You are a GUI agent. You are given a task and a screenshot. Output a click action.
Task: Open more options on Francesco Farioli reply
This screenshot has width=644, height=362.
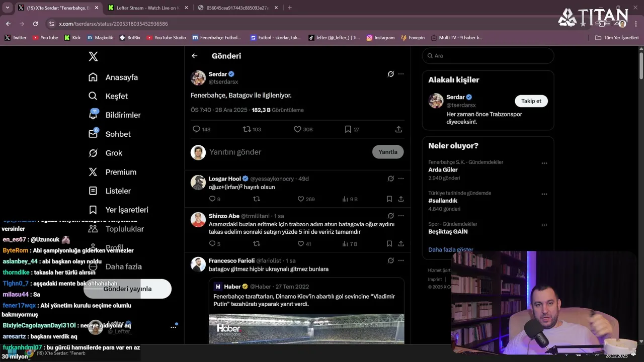(401, 260)
